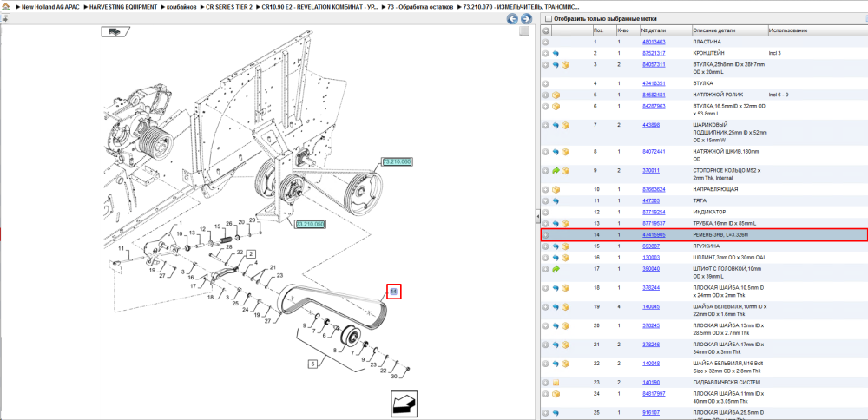Open New Holland AG APAC breadcrumb
Screen dimensions: 868x420
pyautogui.click(x=49, y=7)
